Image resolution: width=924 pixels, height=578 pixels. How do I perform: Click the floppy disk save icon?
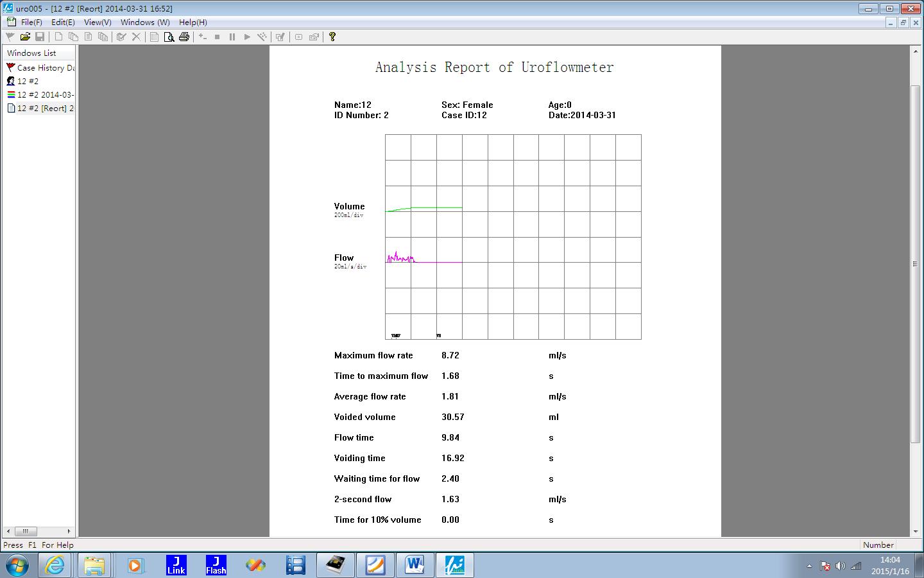point(40,37)
